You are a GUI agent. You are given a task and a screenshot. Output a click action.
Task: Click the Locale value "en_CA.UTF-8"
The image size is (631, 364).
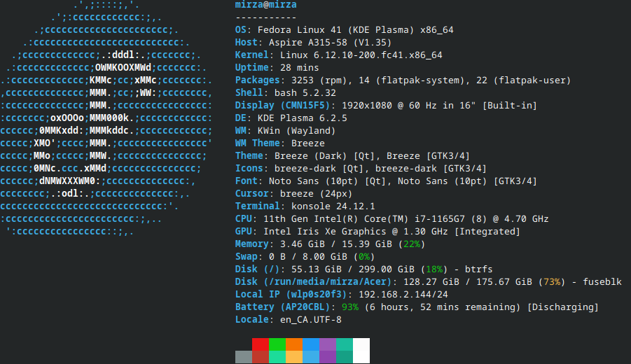click(311, 320)
